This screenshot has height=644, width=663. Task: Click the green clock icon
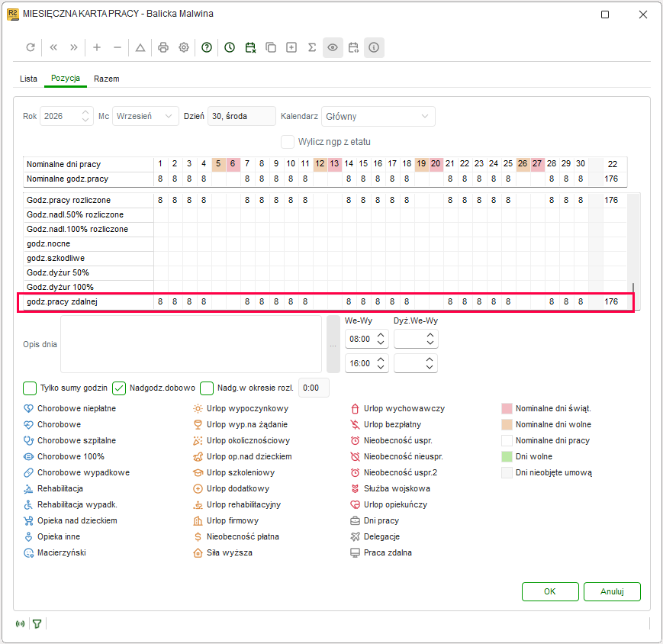[230, 47]
